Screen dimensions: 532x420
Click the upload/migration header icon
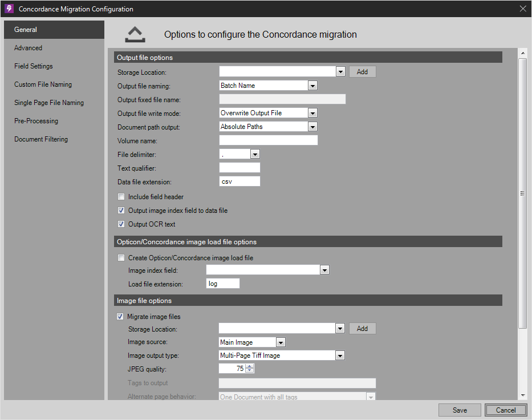pos(135,34)
